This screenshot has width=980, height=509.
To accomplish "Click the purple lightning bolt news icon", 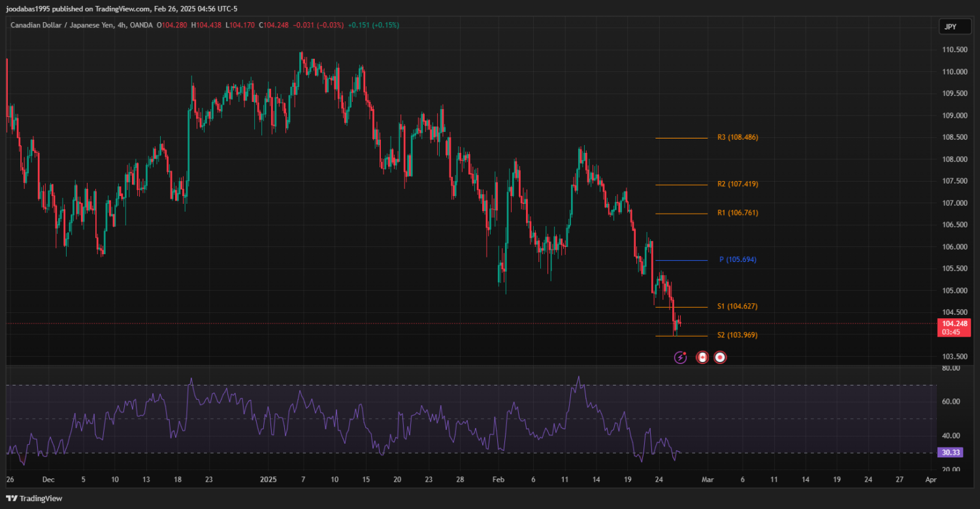I will [x=680, y=357].
